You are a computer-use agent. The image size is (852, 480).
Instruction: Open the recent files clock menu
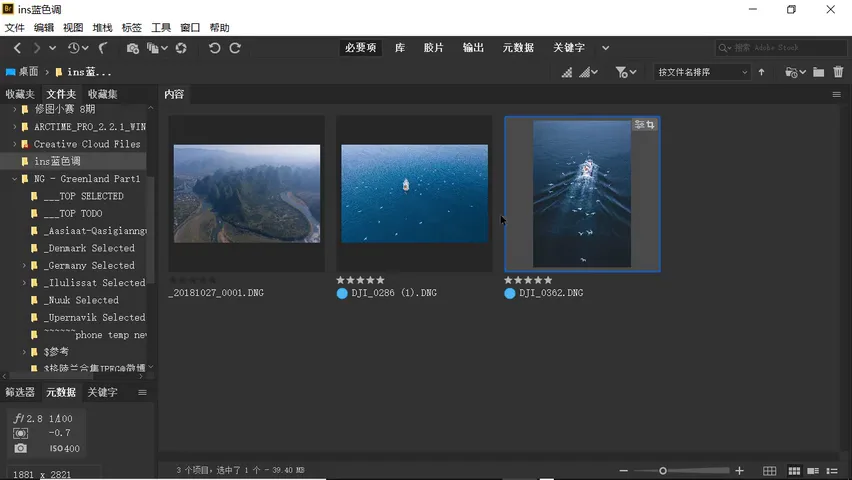pos(78,48)
